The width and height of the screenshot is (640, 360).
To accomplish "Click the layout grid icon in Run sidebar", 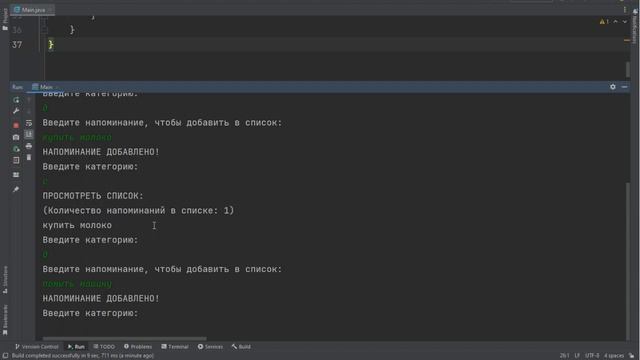I will pos(16,175).
